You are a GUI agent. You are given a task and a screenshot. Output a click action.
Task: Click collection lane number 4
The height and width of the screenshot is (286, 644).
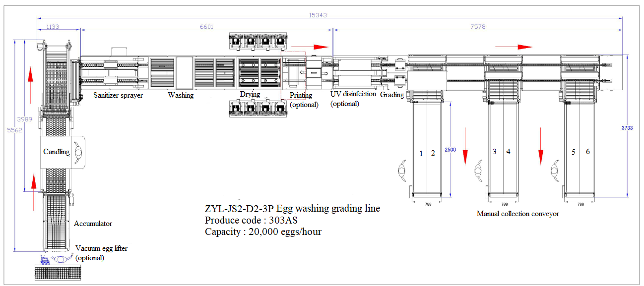click(x=508, y=153)
